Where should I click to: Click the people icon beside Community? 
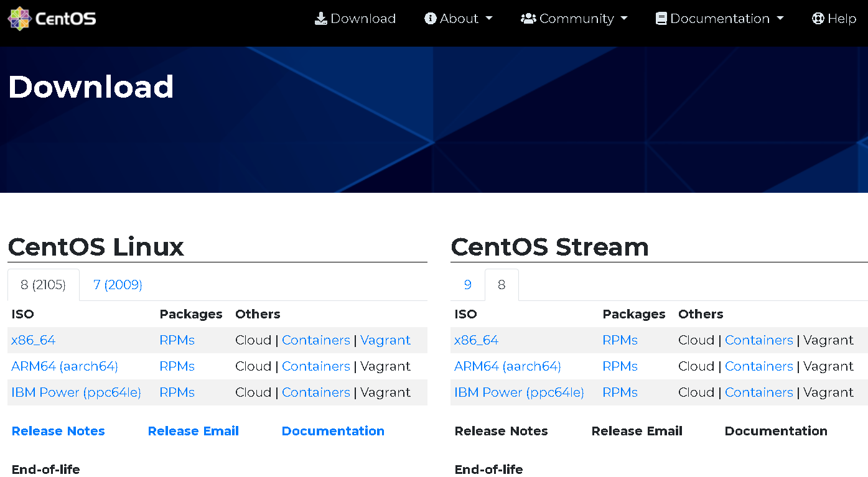(x=528, y=19)
